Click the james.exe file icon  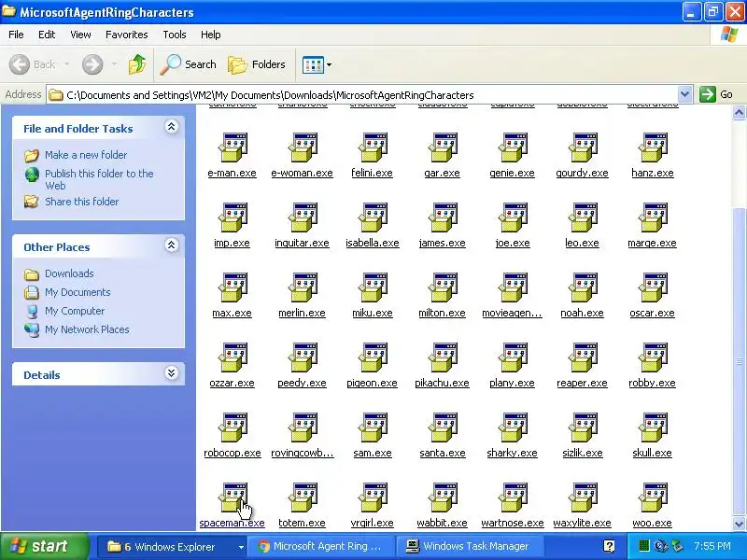(x=443, y=217)
